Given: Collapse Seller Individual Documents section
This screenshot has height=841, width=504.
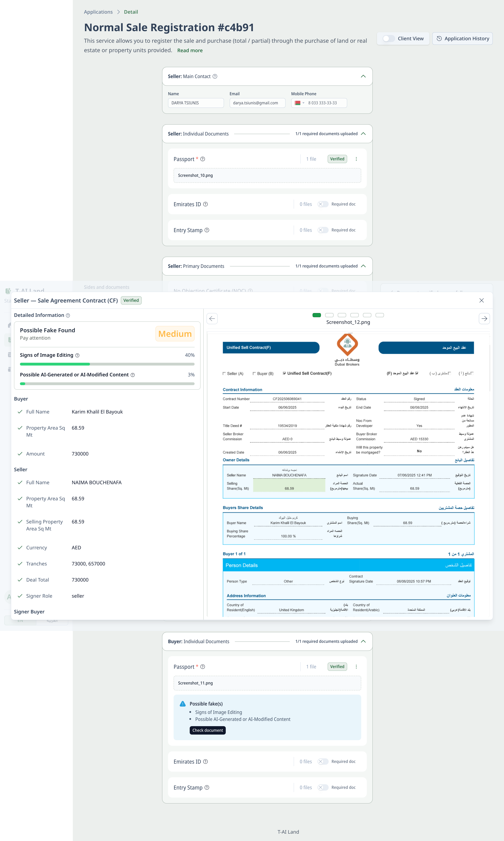Looking at the screenshot, I should coord(363,134).
